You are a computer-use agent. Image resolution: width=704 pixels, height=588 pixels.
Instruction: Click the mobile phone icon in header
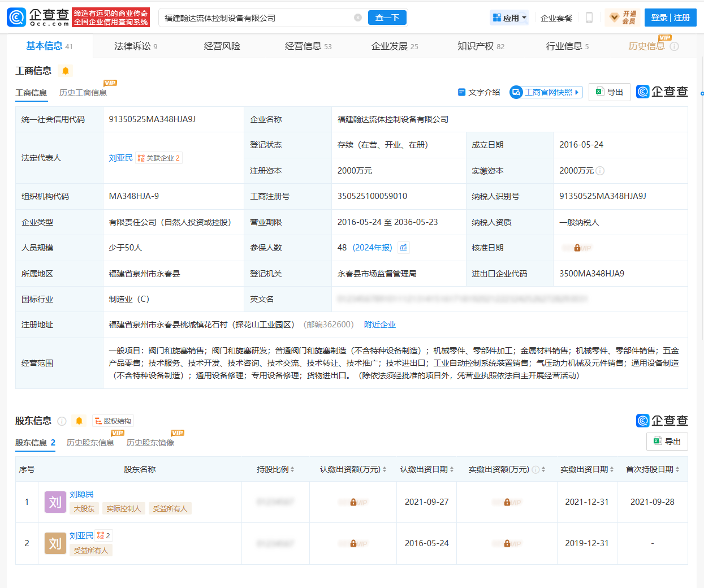(589, 18)
